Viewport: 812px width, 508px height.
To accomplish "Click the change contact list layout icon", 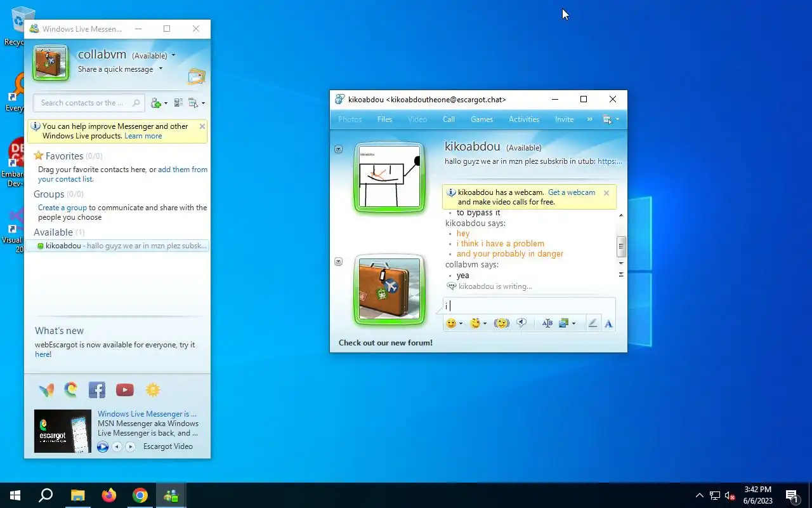I will click(x=178, y=103).
